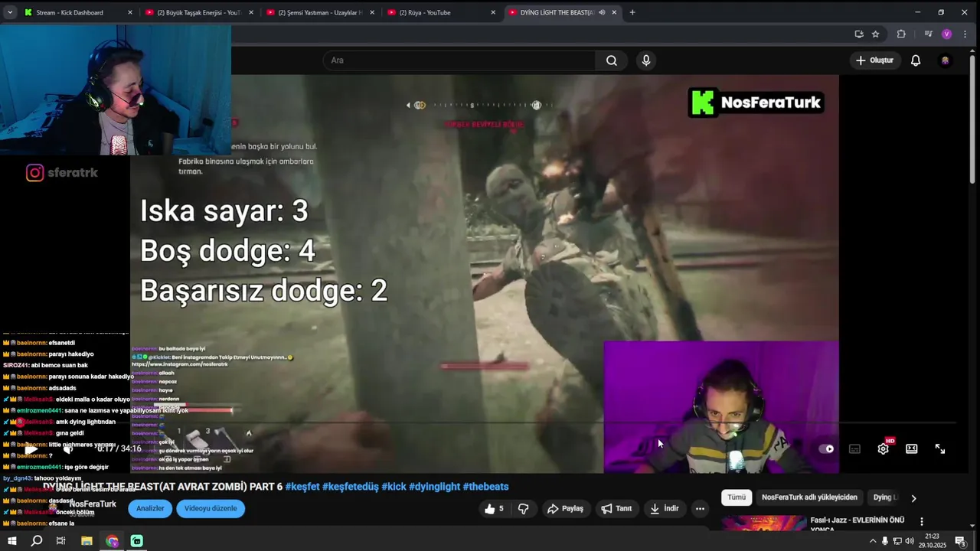Select NosFeraTurk adlı yükleyiciden chip
The height and width of the screenshot is (551, 980).
(809, 497)
